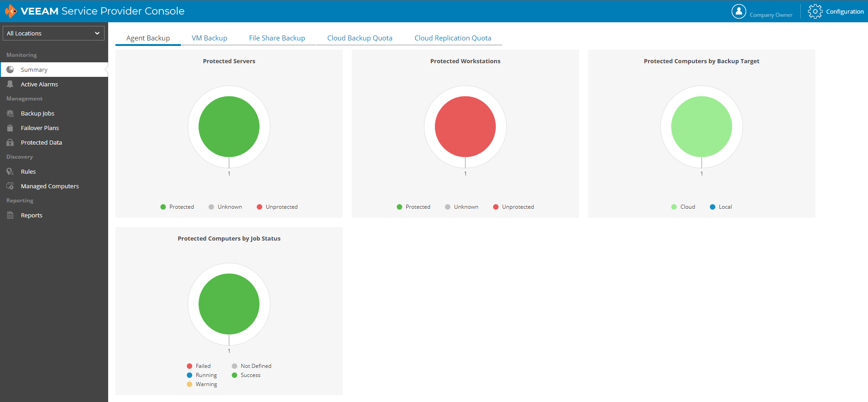Toggle the Cloud legend entry
This screenshot has width=868, height=402.
pos(683,207)
